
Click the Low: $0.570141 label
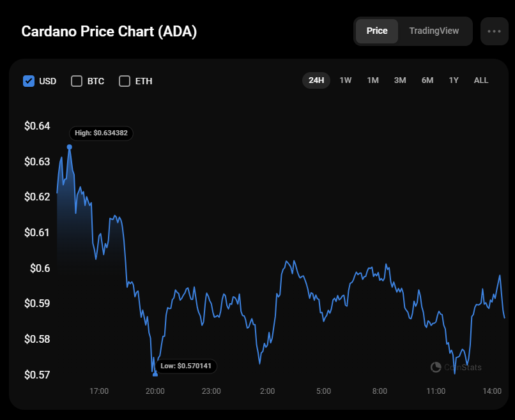pos(186,366)
